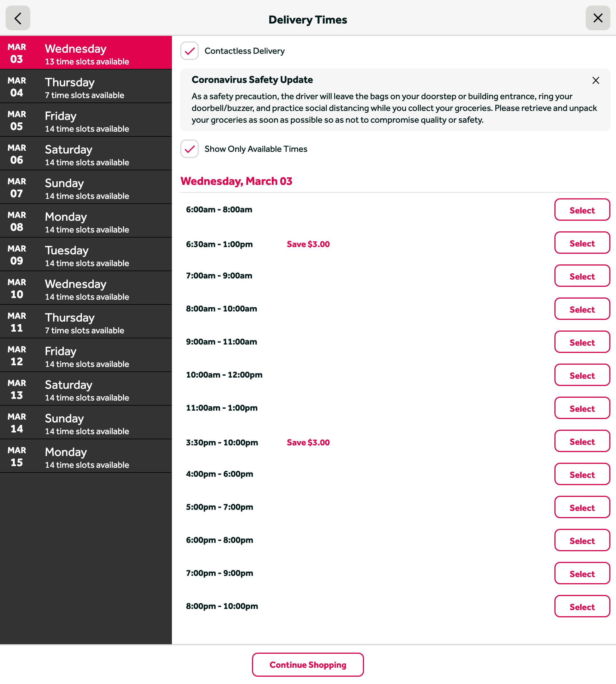Select the 6:00am - 8:00am slot
The image size is (616, 684).
[x=582, y=210]
